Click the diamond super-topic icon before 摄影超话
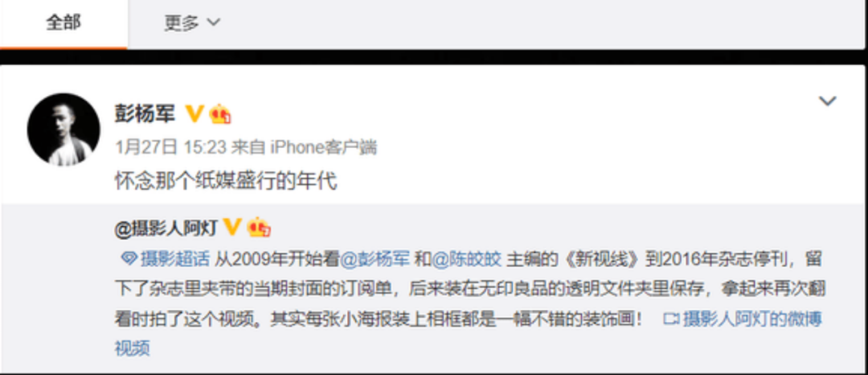The height and width of the screenshot is (375, 868). tap(129, 258)
